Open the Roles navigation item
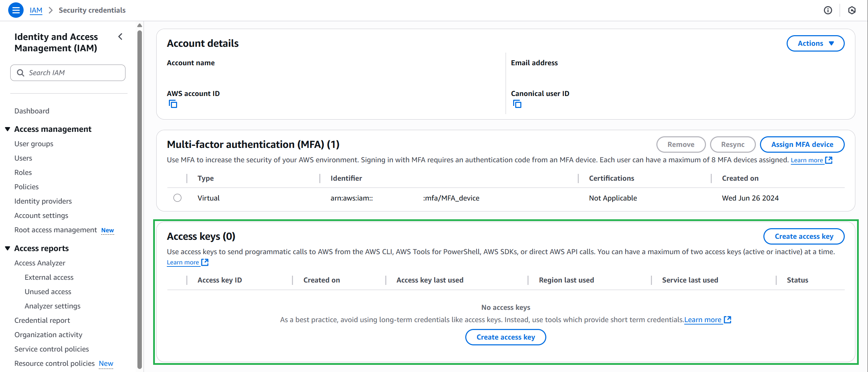This screenshot has width=868, height=372. (x=23, y=173)
